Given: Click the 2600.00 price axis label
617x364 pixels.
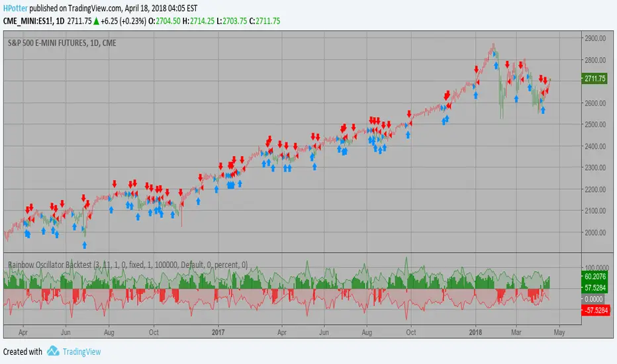Looking at the screenshot, I should (595, 103).
